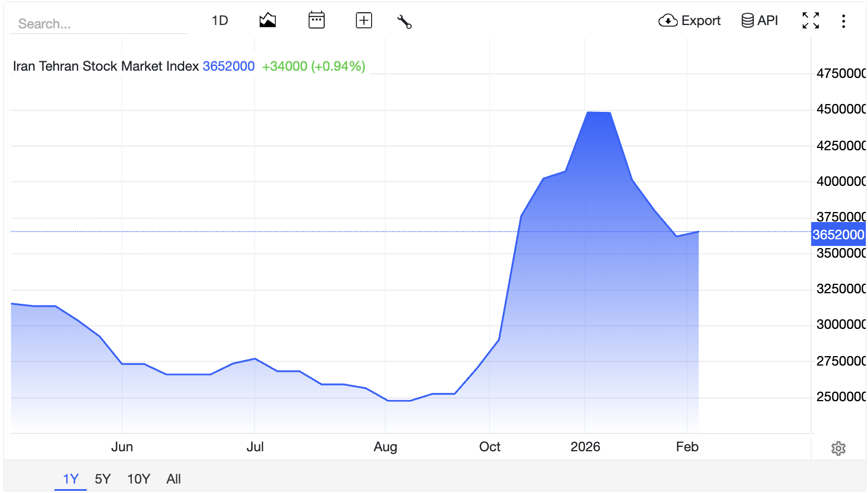Viewport: 868px width, 493px height.
Task: Click the 4000000 axis label
Action: [x=841, y=181]
